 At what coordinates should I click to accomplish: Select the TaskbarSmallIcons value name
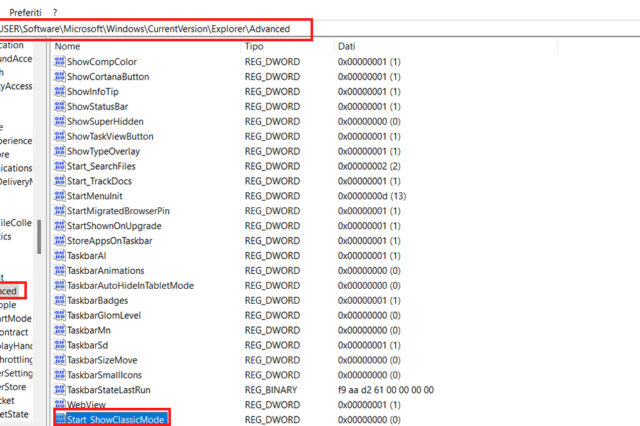click(x=104, y=375)
